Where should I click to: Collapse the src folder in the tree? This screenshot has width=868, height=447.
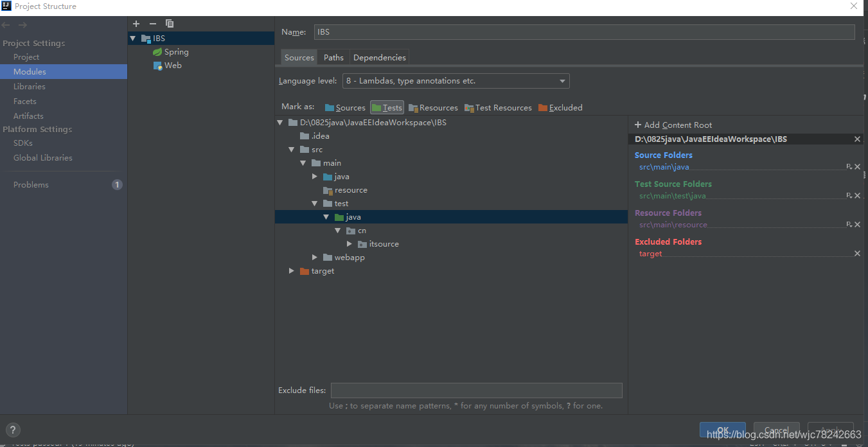(x=291, y=149)
